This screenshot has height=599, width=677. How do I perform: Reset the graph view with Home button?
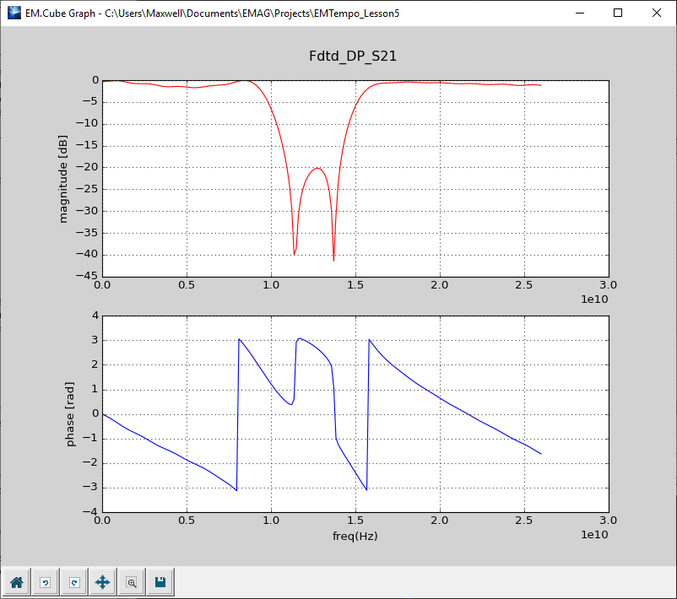click(x=17, y=582)
